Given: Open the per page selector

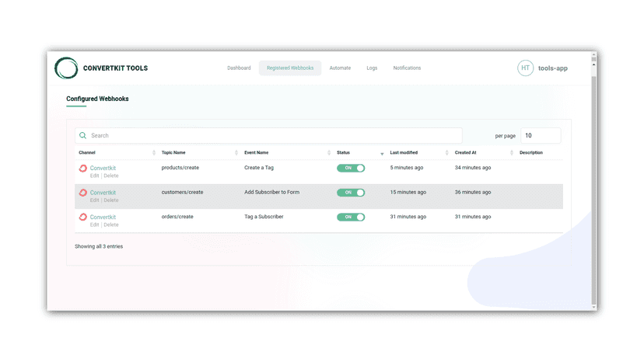Looking at the screenshot, I should coord(541,135).
